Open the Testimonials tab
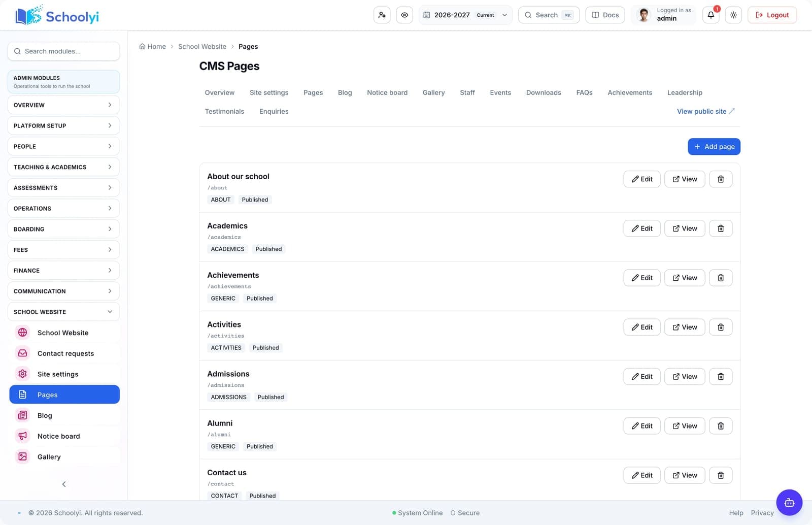 click(224, 111)
